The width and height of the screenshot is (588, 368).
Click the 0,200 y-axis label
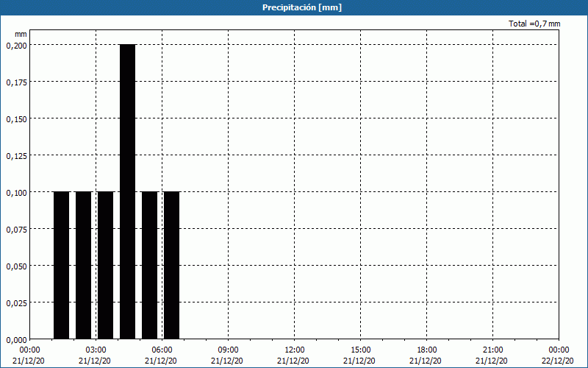coord(16,46)
